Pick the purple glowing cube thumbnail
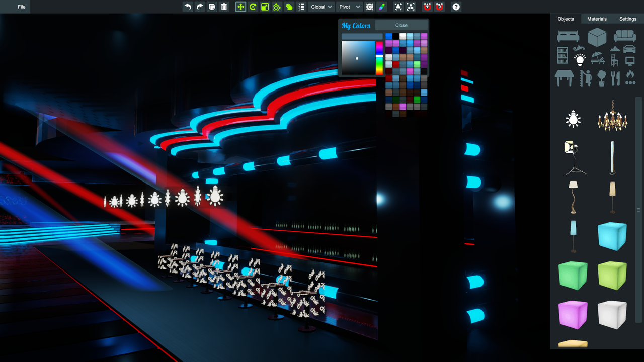This screenshot has height=362, width=644. [x=573, y=315]
